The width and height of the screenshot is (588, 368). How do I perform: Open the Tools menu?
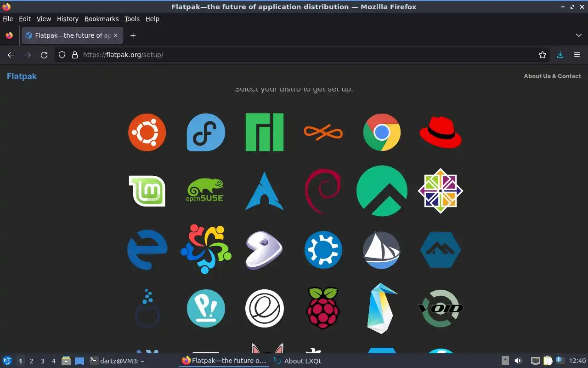[x=132, y=19]
